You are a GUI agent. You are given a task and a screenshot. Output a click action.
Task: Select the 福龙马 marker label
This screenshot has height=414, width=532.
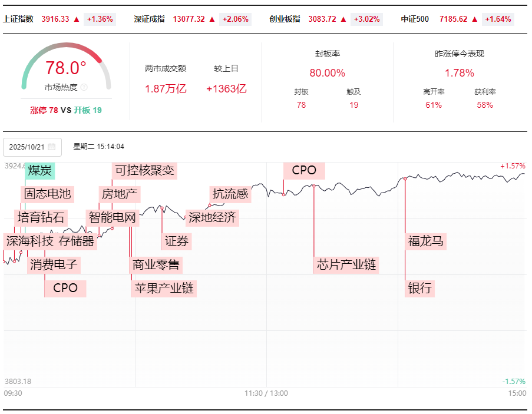pos(425,241)
